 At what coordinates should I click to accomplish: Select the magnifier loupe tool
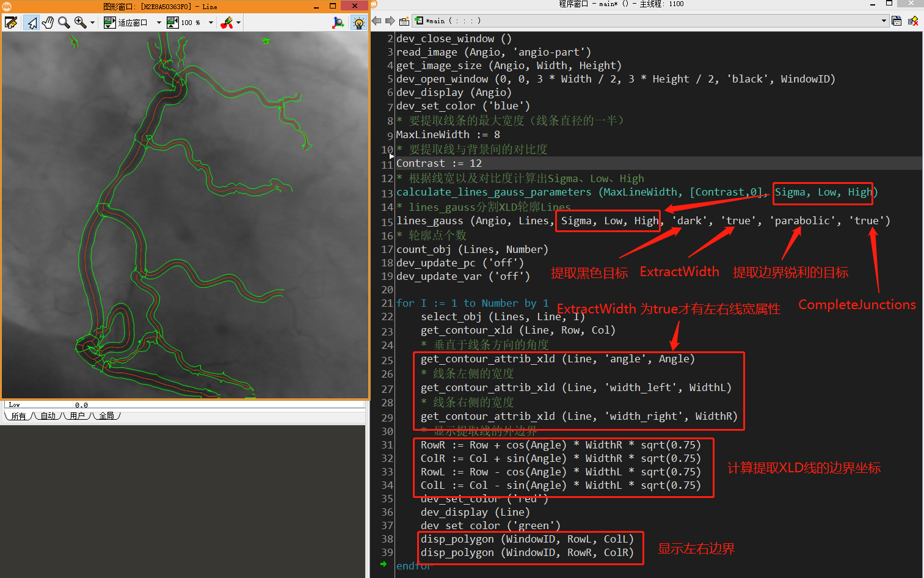pos(64,23)
